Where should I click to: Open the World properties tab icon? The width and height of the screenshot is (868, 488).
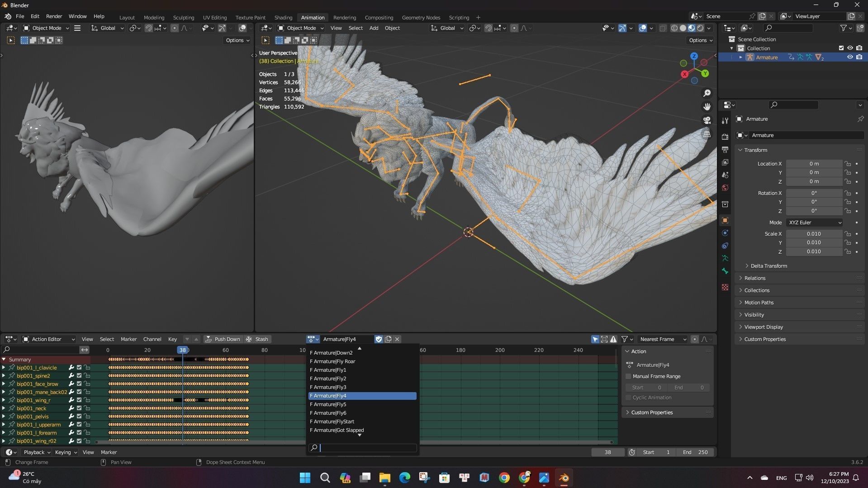pyautogui.click(x=725, y=188)
